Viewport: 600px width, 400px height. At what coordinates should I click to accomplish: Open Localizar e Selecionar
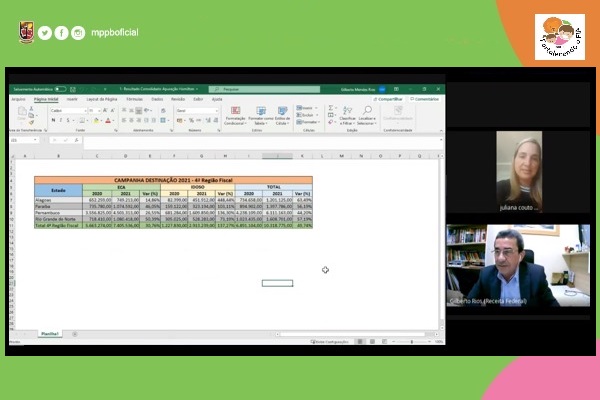(x=367, y=116)
